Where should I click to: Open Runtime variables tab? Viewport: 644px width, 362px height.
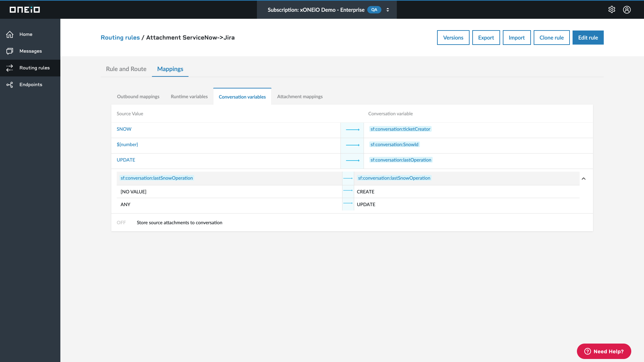coord(189,97)
